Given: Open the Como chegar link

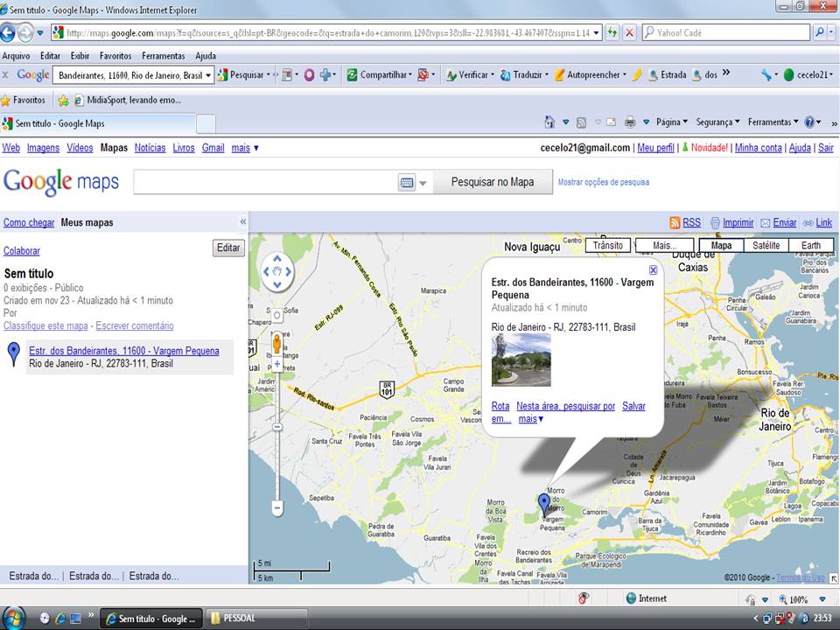Looking at the screenshot, I should pos(29,222).
